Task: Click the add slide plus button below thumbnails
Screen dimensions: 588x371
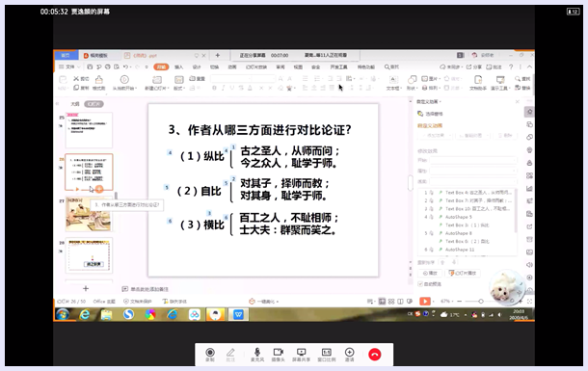Action: click(86, 288)
